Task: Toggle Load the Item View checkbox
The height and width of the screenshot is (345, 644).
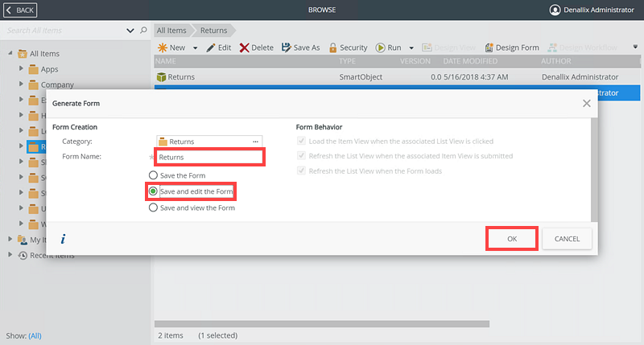Action: pyautogui.click(x=301, y=141)
